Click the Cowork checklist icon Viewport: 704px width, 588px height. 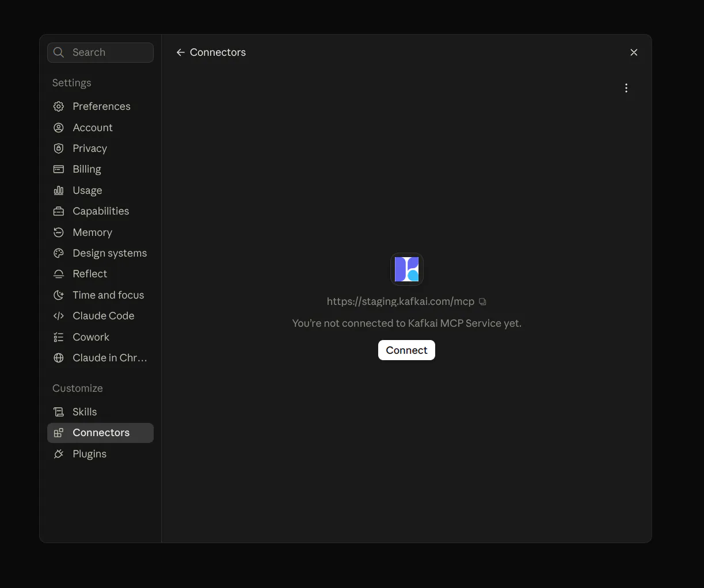click(x=59, y=337)
